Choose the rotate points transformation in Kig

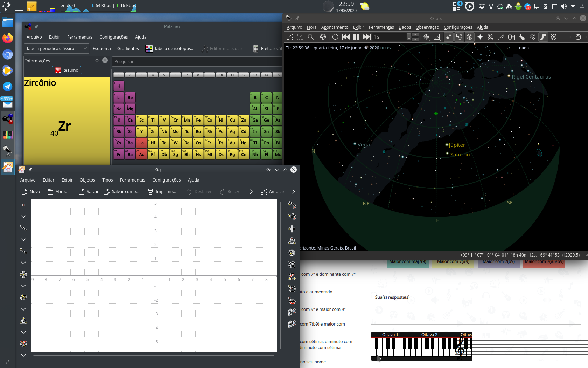pyautogui.click(x=292, y=217)
